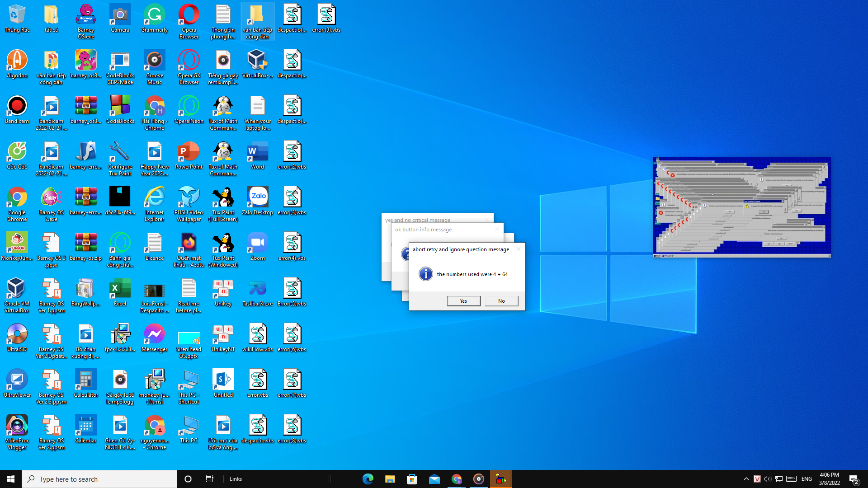Click Yes in the abort retry dialog
This screenshot has width=868, height=488.
463,300
